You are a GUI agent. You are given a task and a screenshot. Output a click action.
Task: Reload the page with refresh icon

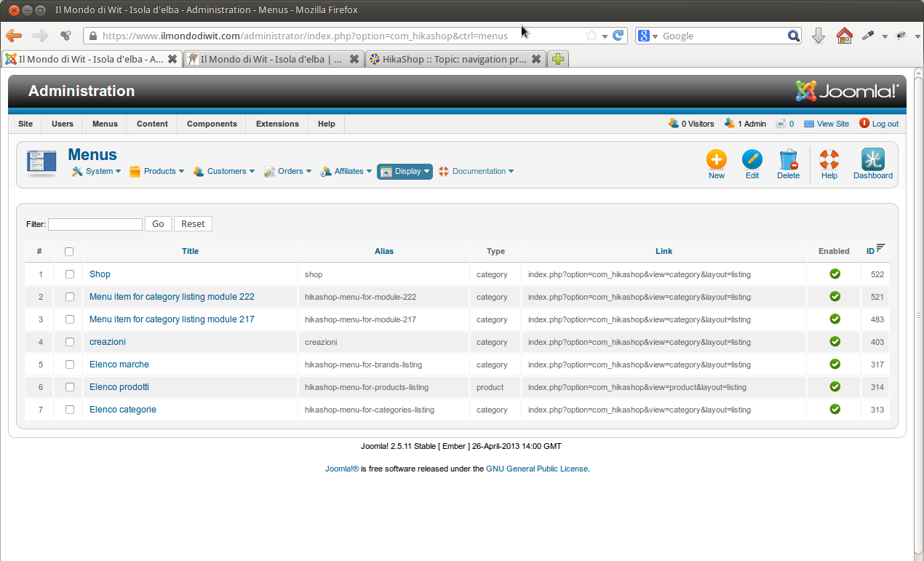618,36
